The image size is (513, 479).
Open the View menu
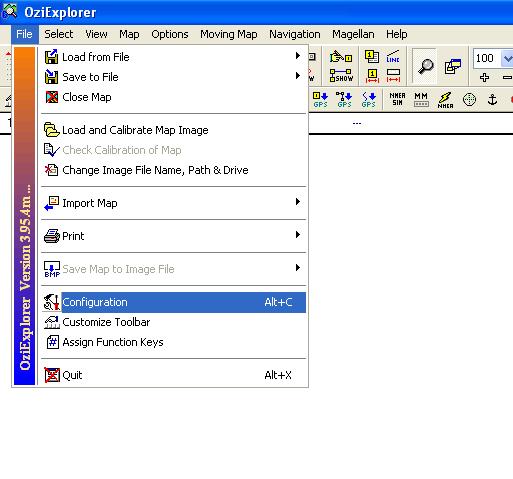pyautogui.click(x=96, y=34)
